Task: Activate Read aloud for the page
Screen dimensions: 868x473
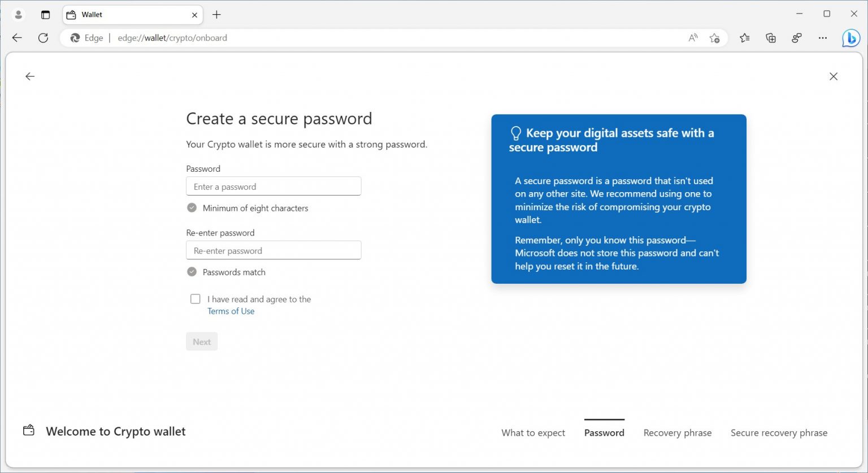Action: (692, 37)
